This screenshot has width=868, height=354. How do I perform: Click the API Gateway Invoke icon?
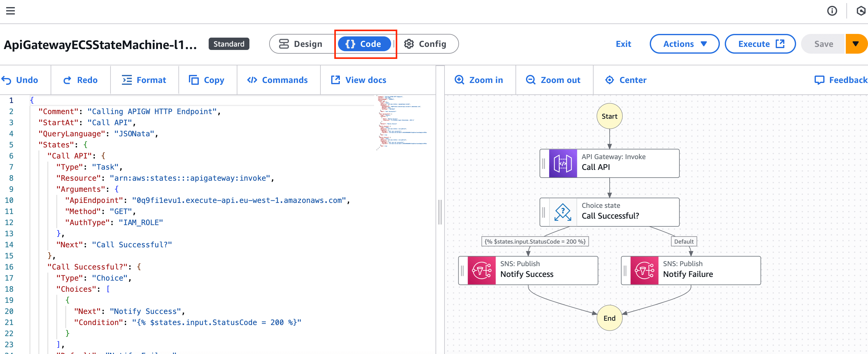pyautogui.click(x=562, y=163)
